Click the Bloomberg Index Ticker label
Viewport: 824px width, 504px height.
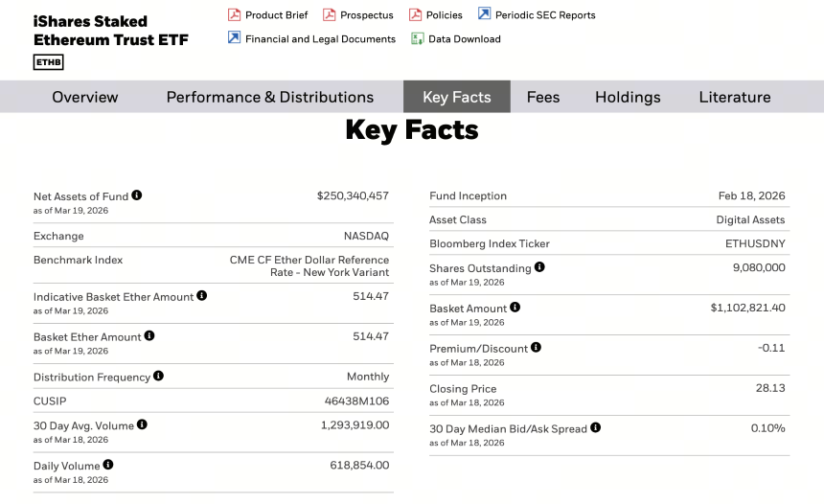[x=490, y=243]
